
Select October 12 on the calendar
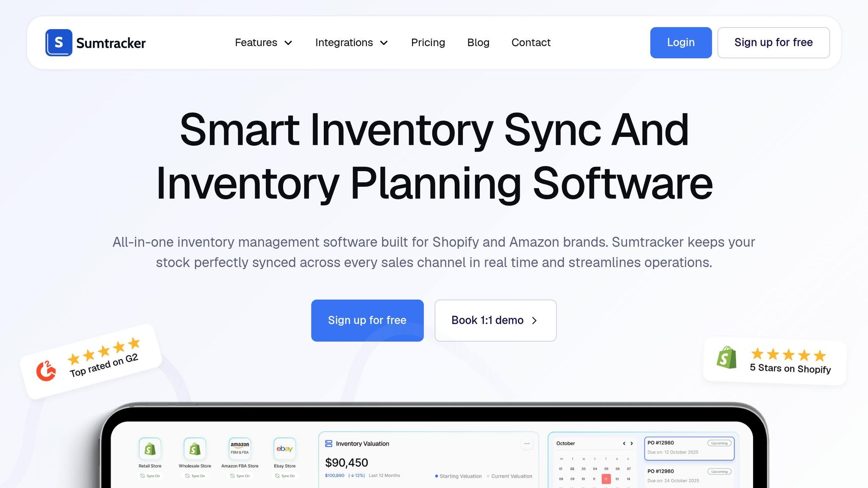coord(606,479)
